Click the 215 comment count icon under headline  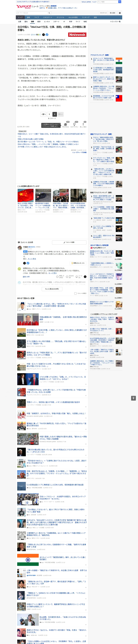(34, 35)
